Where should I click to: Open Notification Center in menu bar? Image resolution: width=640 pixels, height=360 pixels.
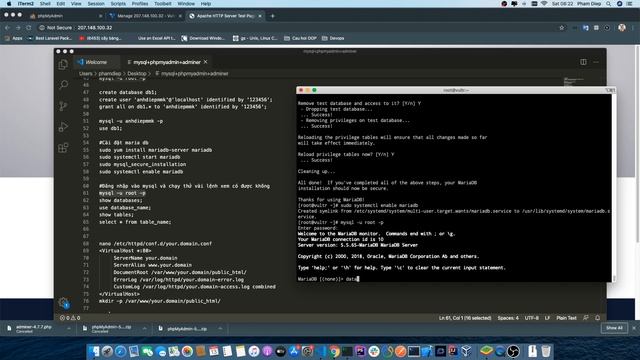click(x=630, y=4)
